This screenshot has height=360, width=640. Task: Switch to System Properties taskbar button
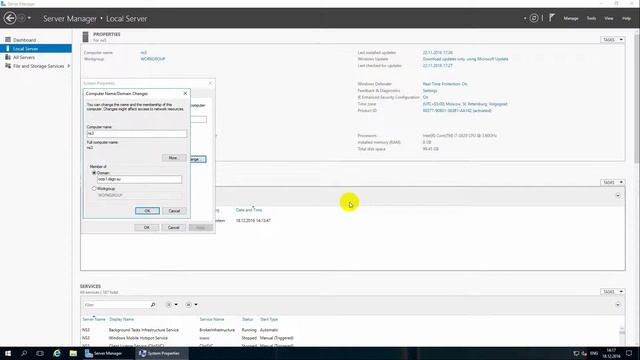click(161, 353)
